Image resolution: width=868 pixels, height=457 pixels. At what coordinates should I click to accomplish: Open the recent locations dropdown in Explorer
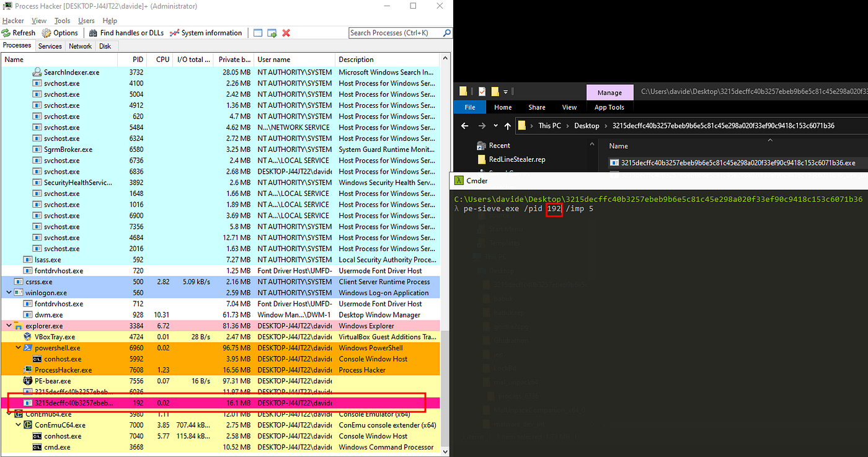click(496, 126)
